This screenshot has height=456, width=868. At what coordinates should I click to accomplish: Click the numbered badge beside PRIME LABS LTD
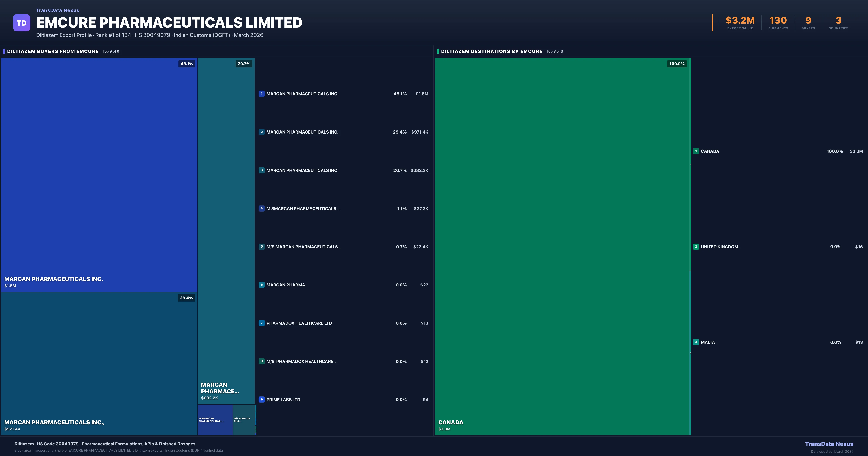[261, 399]
